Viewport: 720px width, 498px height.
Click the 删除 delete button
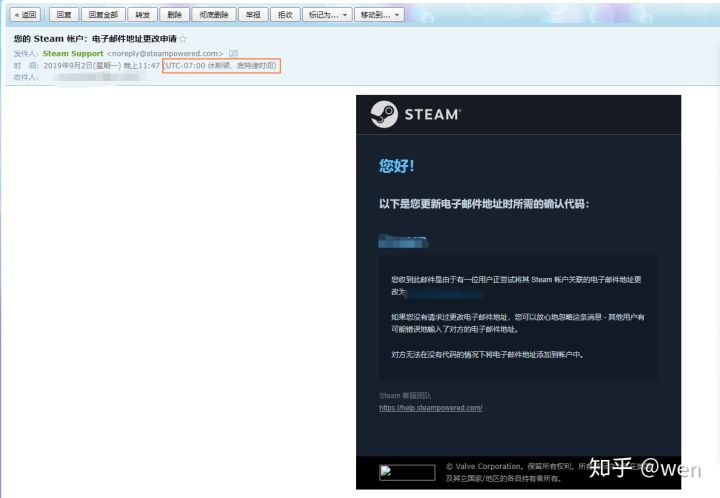[174, 15]
